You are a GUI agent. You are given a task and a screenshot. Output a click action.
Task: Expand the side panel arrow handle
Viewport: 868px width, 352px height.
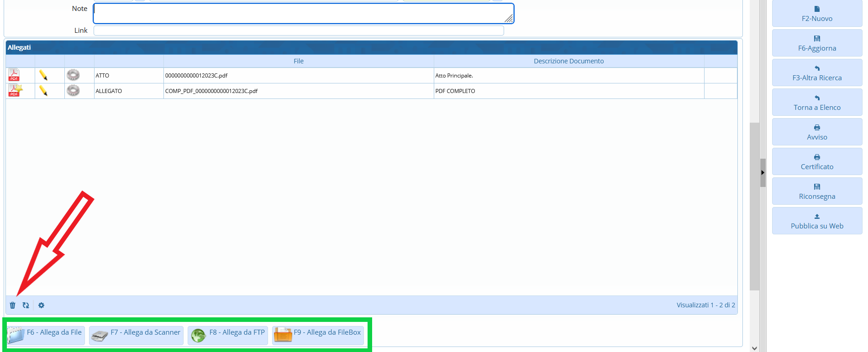[763, 173]
